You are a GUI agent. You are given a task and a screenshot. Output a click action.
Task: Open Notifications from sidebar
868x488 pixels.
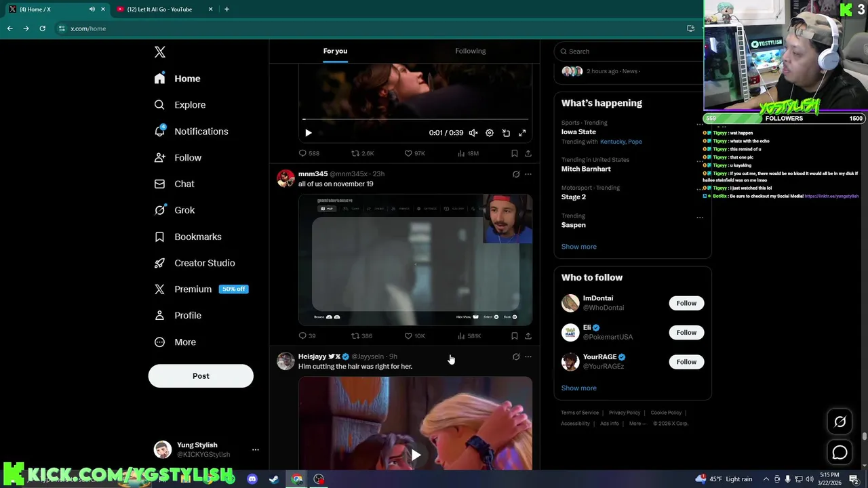(x=191, y=131)
